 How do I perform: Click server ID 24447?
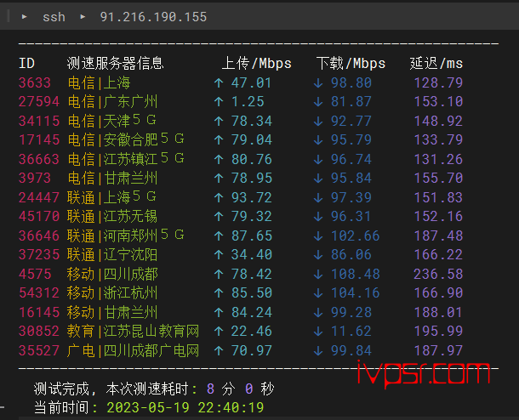(x=39, y=198)
